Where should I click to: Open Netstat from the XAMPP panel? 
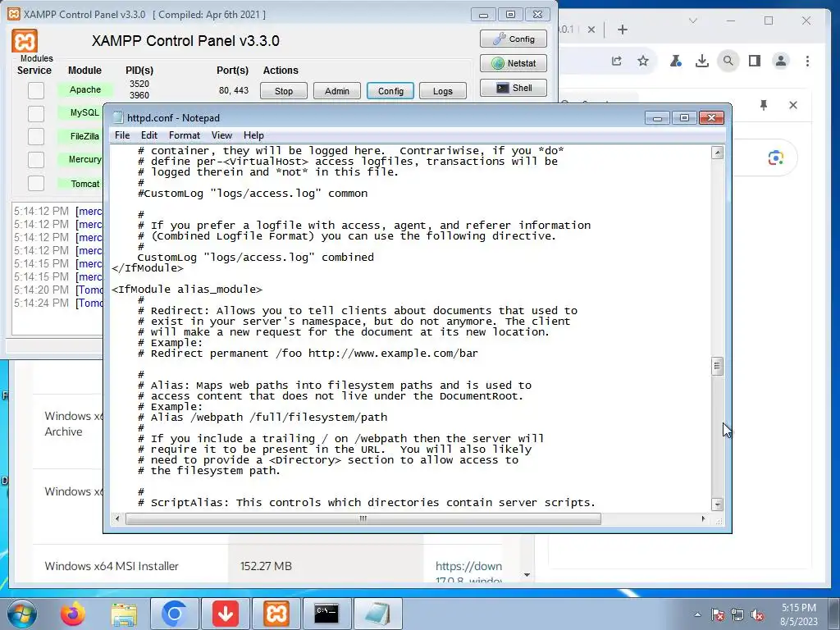point(514,63)
